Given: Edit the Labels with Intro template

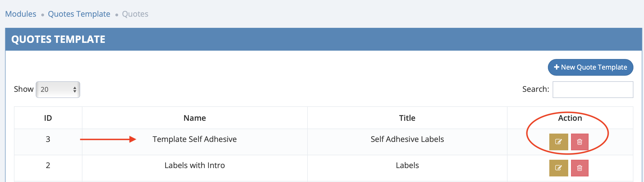Looking at the screenshot, I should (x=558, y=168).
